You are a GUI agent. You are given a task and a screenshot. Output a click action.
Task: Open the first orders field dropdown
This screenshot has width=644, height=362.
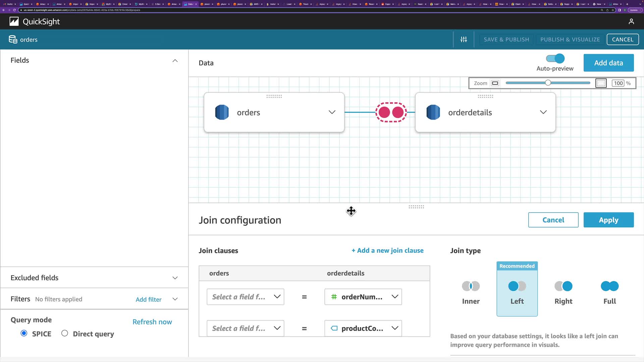tap(245, 297)
